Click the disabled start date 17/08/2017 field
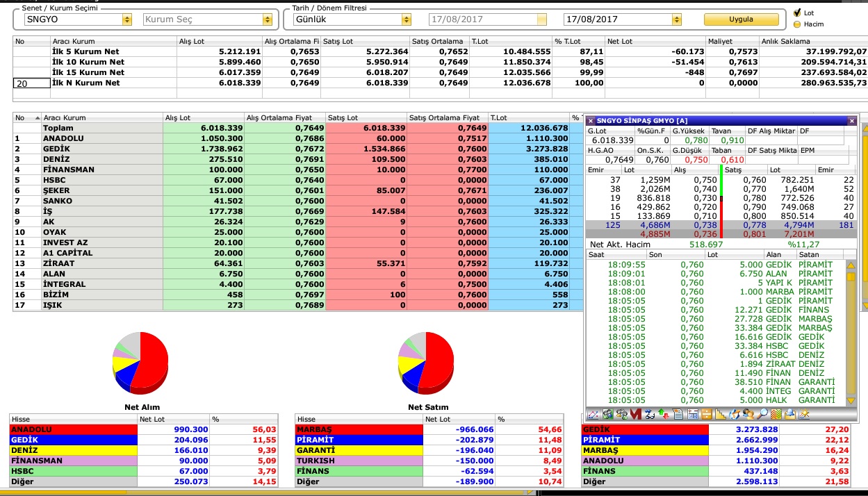Screen dimensions: 868x496 487,19
